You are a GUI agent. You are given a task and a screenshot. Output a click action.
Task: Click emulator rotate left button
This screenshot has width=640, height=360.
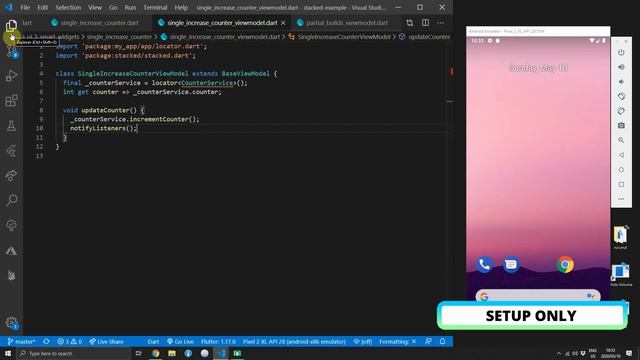[x=621, y=96]
